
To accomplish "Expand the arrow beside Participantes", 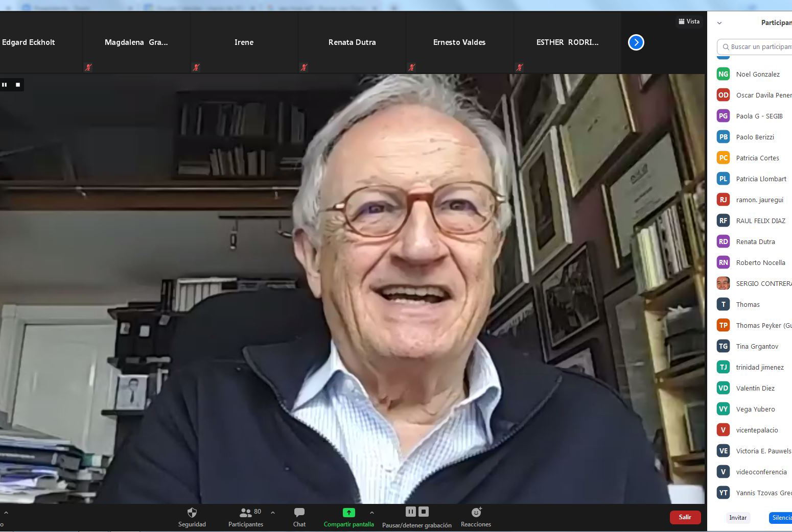I will (273, 513).
